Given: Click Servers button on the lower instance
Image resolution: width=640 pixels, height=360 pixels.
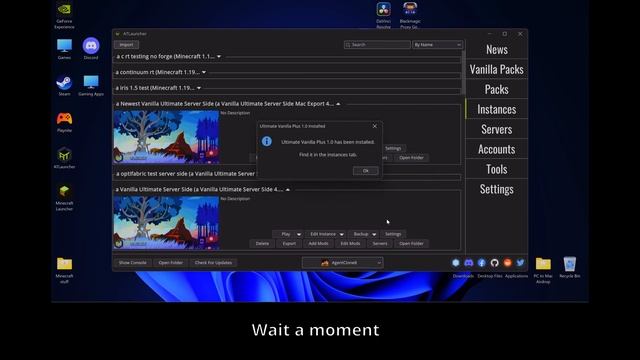Looking at the screenshot, I should [x=380, y=244].
